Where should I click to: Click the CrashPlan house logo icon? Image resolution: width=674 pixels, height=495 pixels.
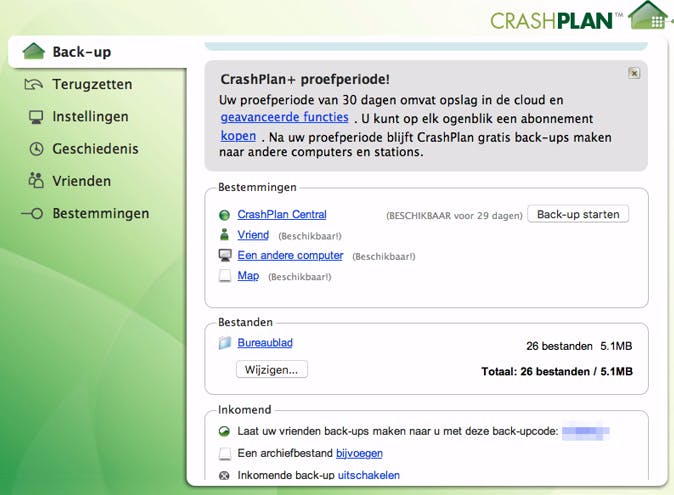[649, 15]
